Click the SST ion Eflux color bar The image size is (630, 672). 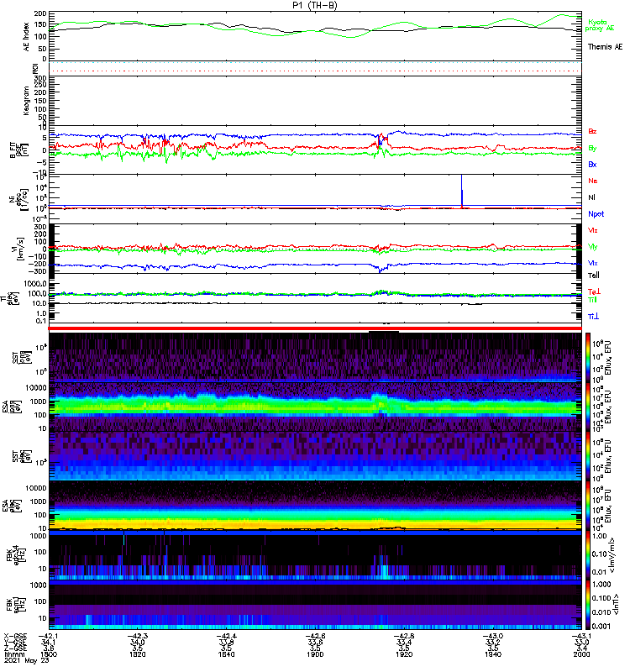588,358
